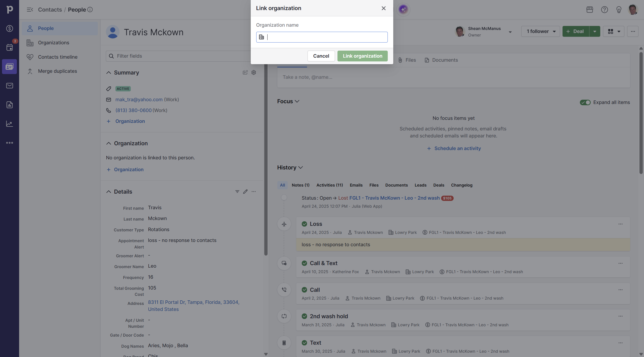Click the pencil edit icon in Details
The image size is (644, 357).
(245, 192)
